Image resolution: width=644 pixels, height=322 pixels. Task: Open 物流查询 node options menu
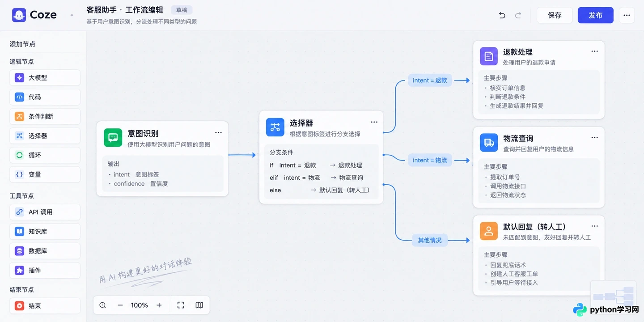point(594,138)
